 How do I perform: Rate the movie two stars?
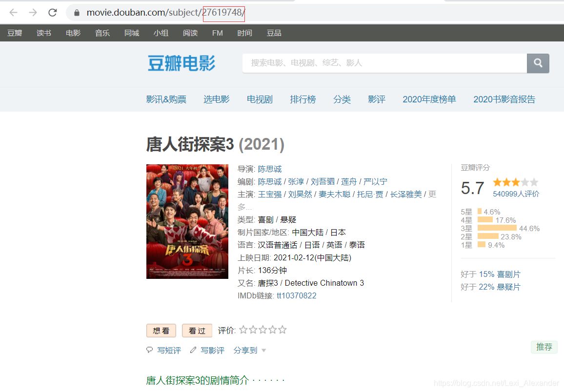pos(253,330)
